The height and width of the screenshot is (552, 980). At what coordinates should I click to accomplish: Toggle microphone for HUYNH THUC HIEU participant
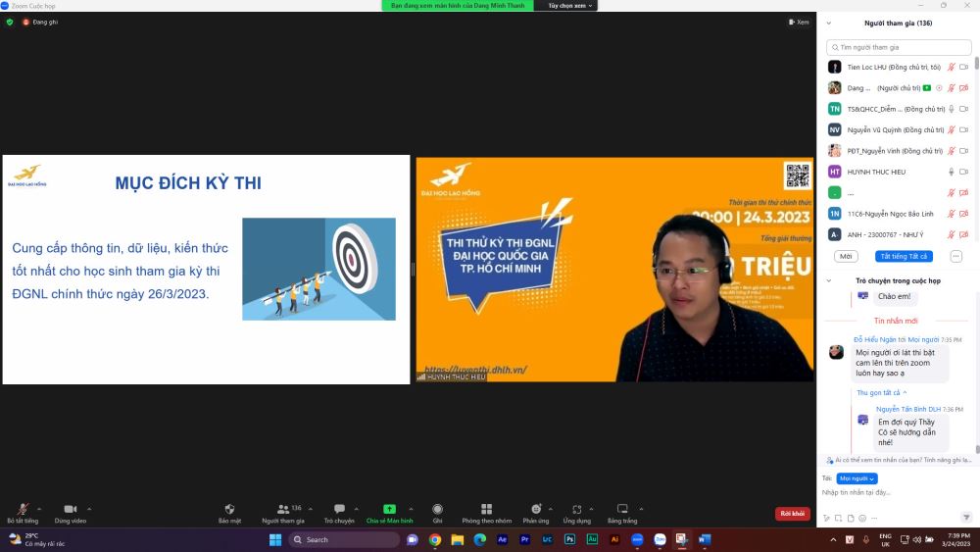click(x=951, y=172)
